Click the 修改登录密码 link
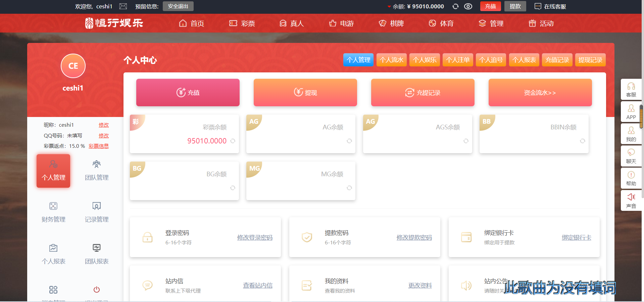This screenshot has width=644, height=302. [255, 238]
